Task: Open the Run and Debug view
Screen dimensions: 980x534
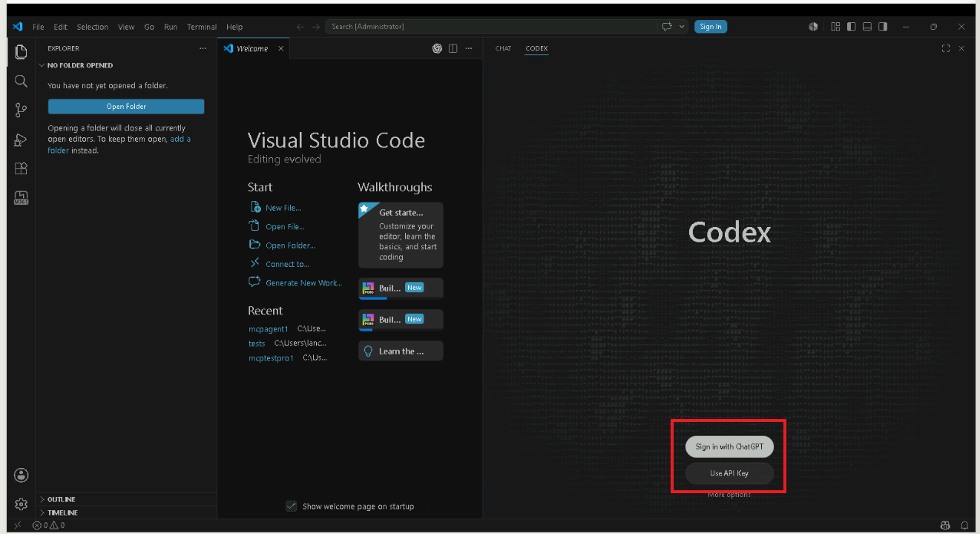Action: 21,139
